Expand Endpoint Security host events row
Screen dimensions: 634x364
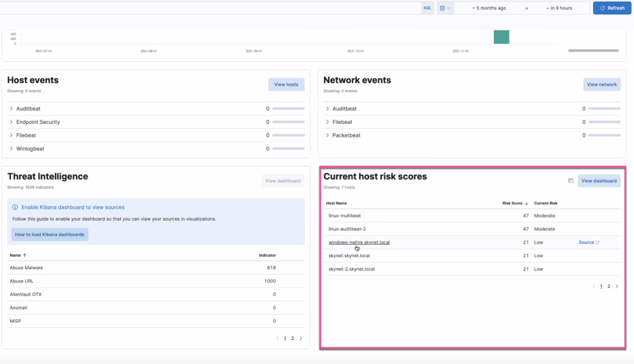pos(11,122)
